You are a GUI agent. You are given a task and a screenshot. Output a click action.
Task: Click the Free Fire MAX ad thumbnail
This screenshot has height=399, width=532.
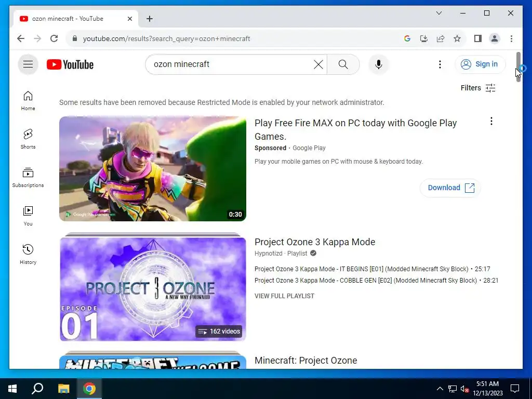point(153,169)
